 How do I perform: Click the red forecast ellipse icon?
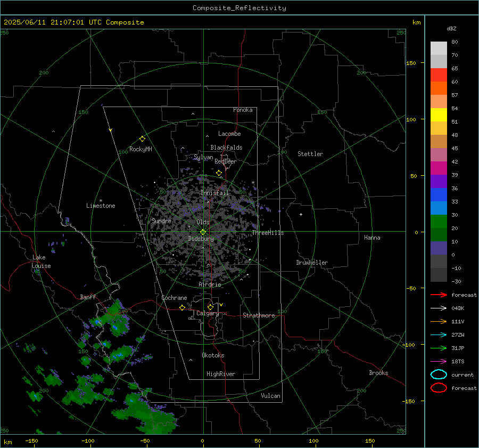(x=439, y=388)
